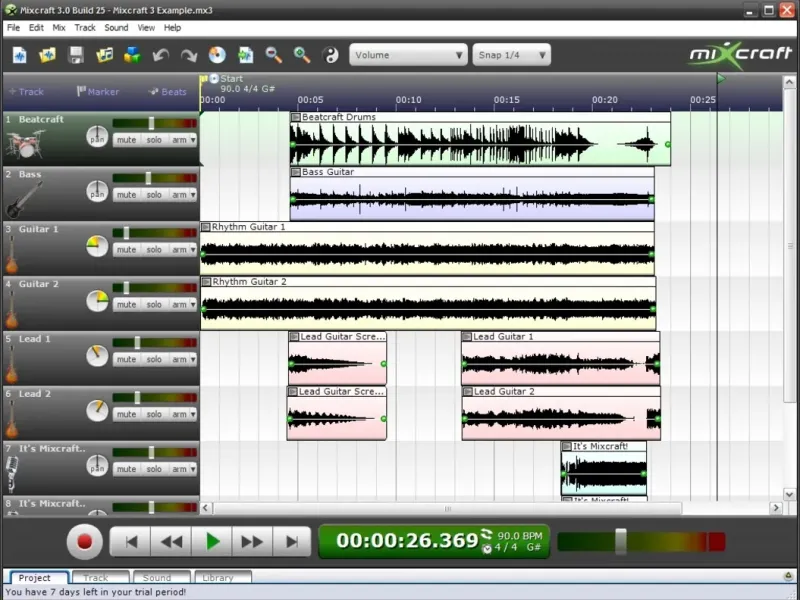This screenshot has width=800, height=600.
Task: Arm the Guitar 1 track
Action: point(179,249)
